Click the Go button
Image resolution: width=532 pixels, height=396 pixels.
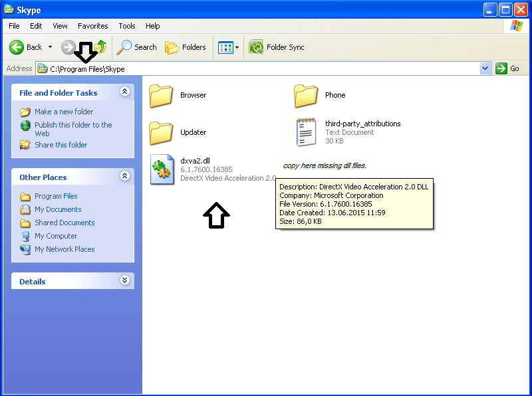[x=507, y=68]
